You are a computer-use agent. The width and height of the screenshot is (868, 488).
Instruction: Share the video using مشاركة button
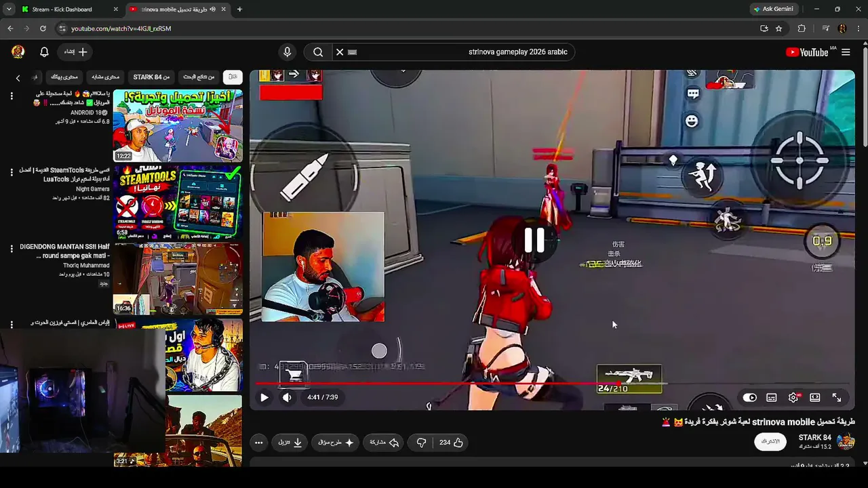tap(384, 443)
